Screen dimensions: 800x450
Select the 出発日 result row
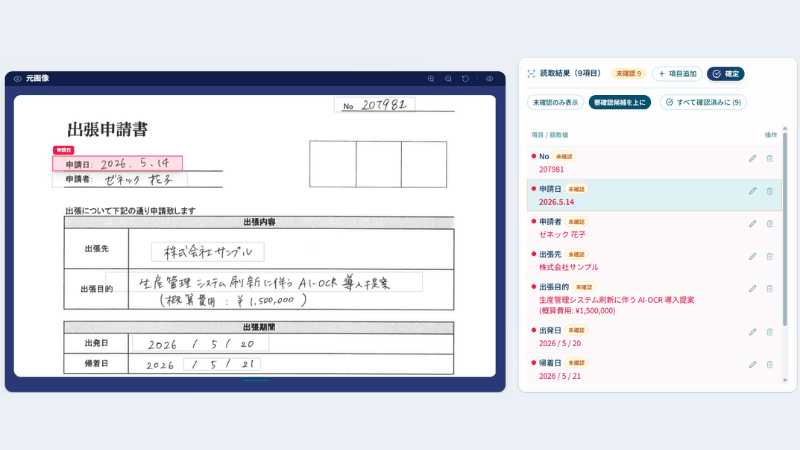654,337
